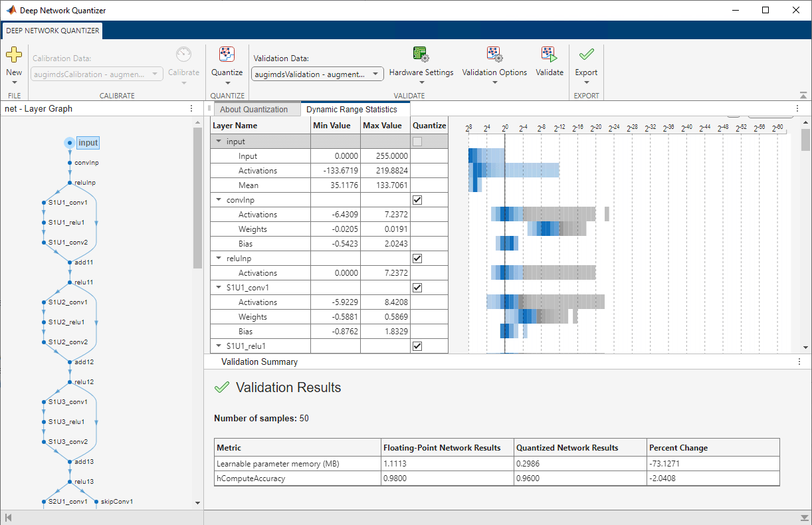Switch to the About Quantization tab
812x525 pixels.
pos(254,110)
